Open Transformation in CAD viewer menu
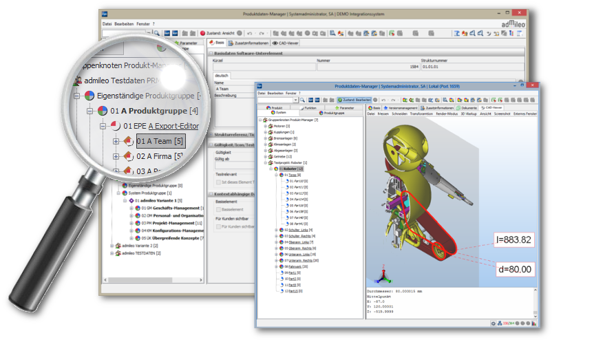603x364 pixels. (x=421, y=114)
